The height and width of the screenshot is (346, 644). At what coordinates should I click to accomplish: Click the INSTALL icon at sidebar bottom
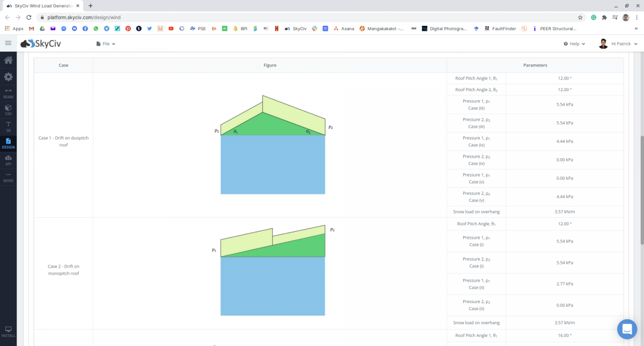[x=8, y=331]
